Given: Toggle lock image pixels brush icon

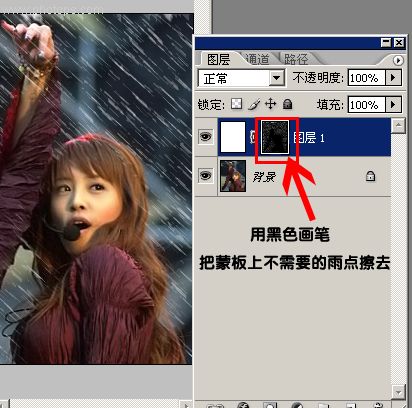Looking at the screenshot, I should (254, 104).
